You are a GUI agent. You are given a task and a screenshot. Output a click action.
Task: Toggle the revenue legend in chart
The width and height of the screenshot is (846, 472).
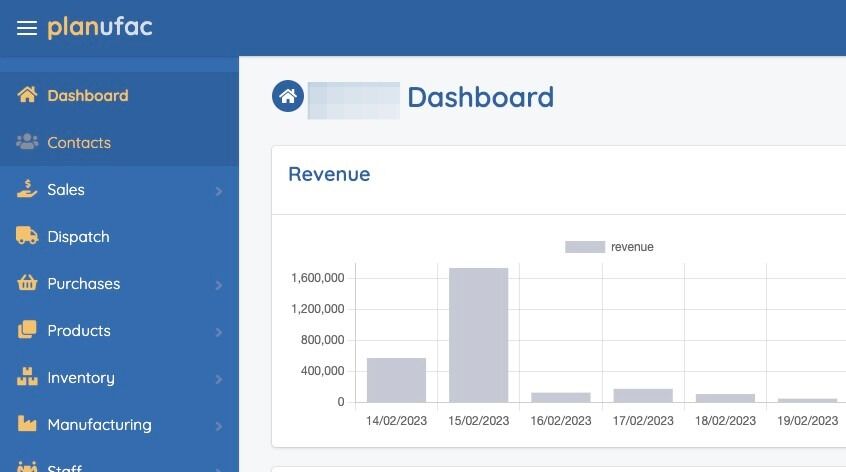tap(609, 247)
